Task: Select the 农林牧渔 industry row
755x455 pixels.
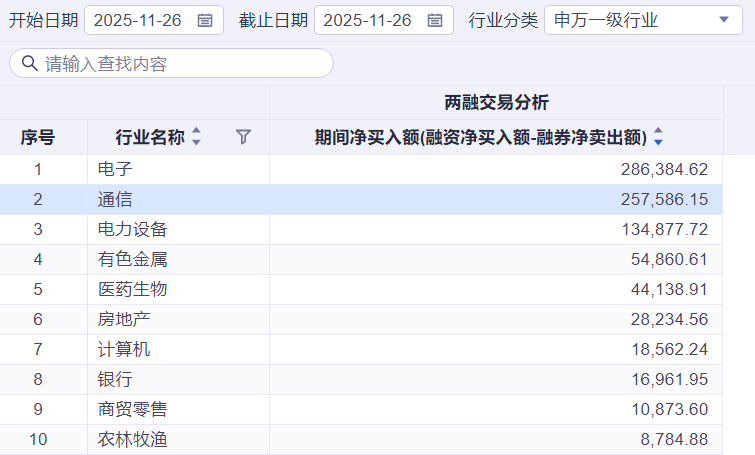Action: pyautogui.click(x=361, y=439)
